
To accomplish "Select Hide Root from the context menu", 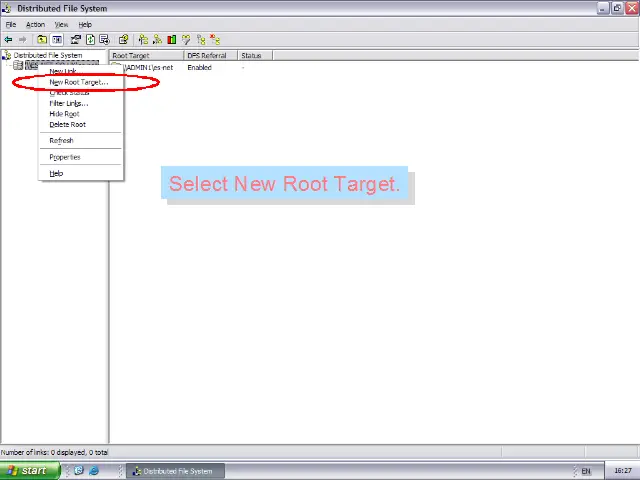I will (81, 114).
